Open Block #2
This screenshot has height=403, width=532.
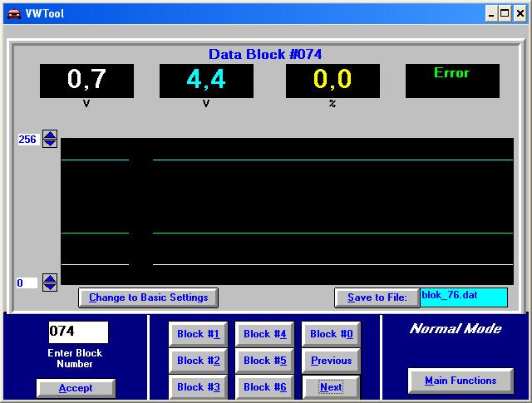pyautogui.click(x=198, y=361)
